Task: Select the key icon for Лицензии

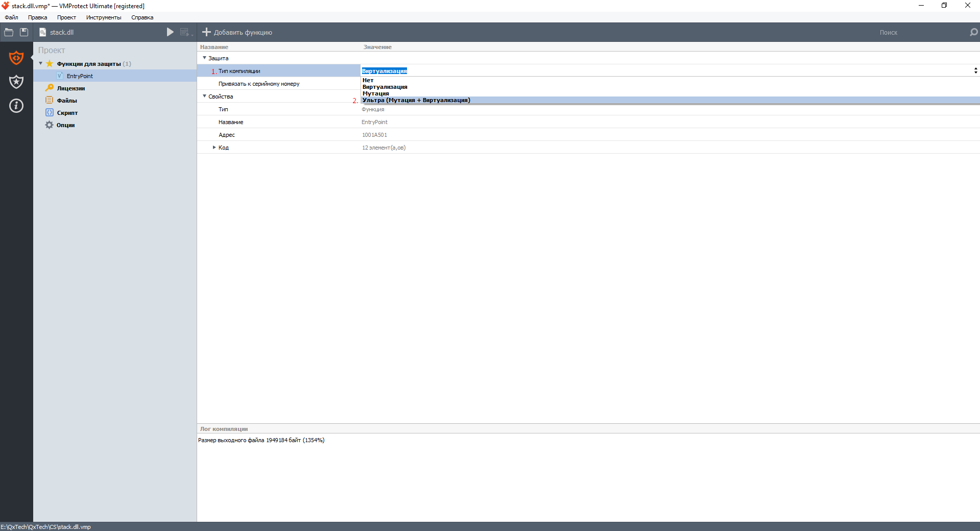Action: [x=50, y=88]
